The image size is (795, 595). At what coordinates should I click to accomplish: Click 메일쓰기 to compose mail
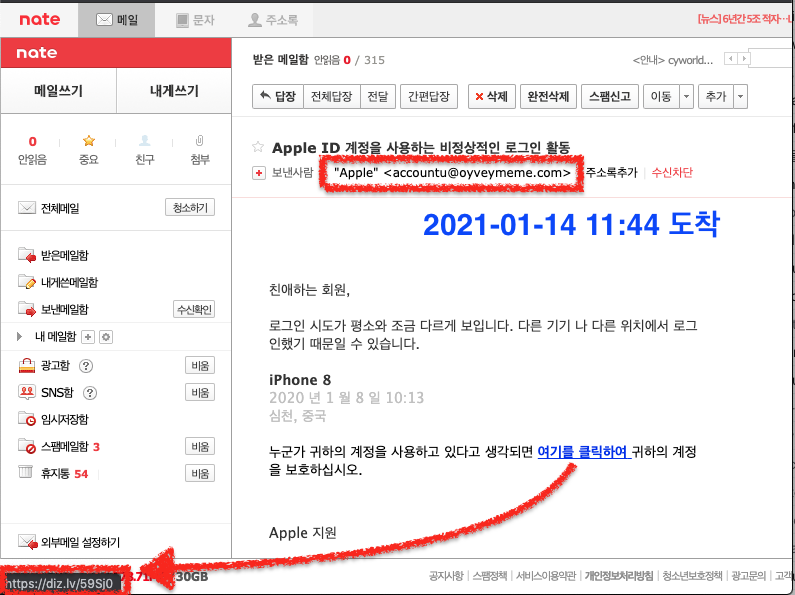[x=58, y=91]
